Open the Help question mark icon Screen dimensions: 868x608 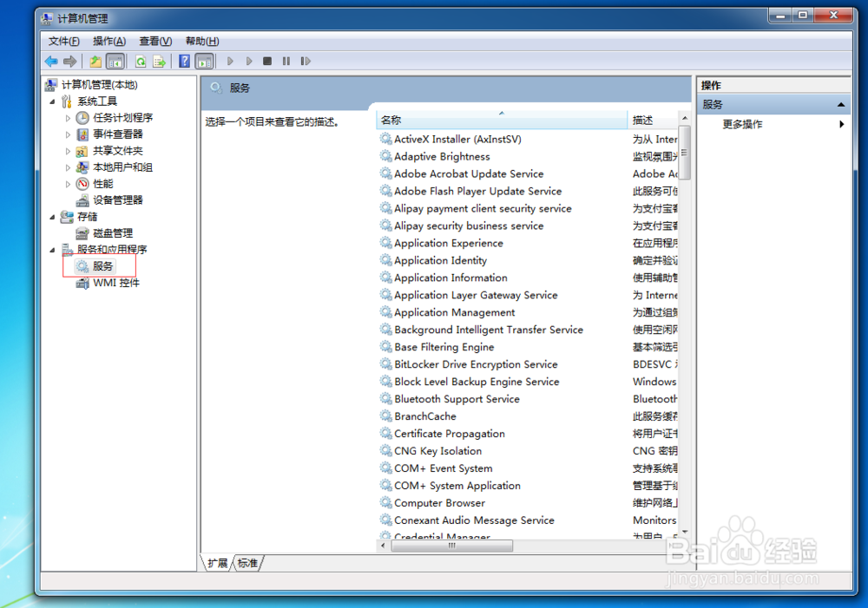point(184,62)
